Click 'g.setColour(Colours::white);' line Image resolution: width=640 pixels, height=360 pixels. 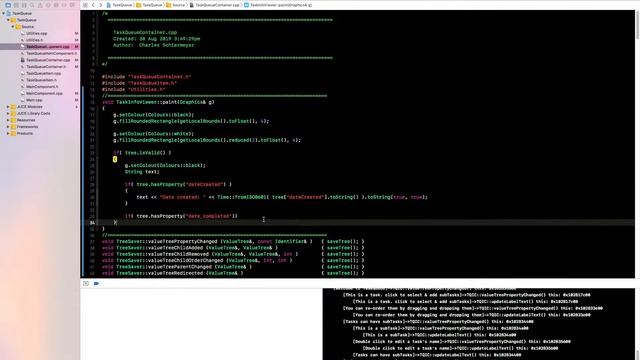[153, 134]
